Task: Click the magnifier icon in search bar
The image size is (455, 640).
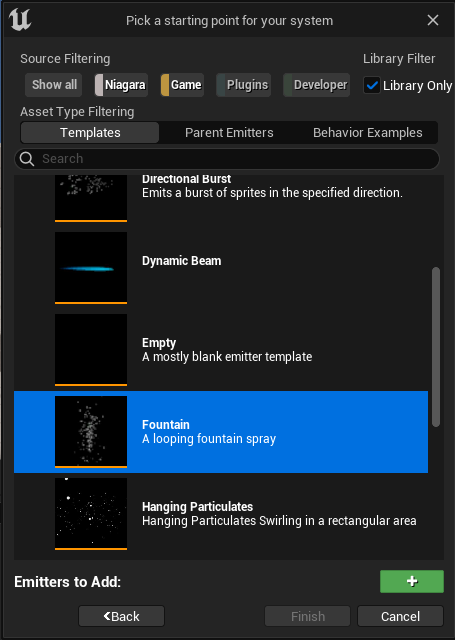Action: point(27,159)
